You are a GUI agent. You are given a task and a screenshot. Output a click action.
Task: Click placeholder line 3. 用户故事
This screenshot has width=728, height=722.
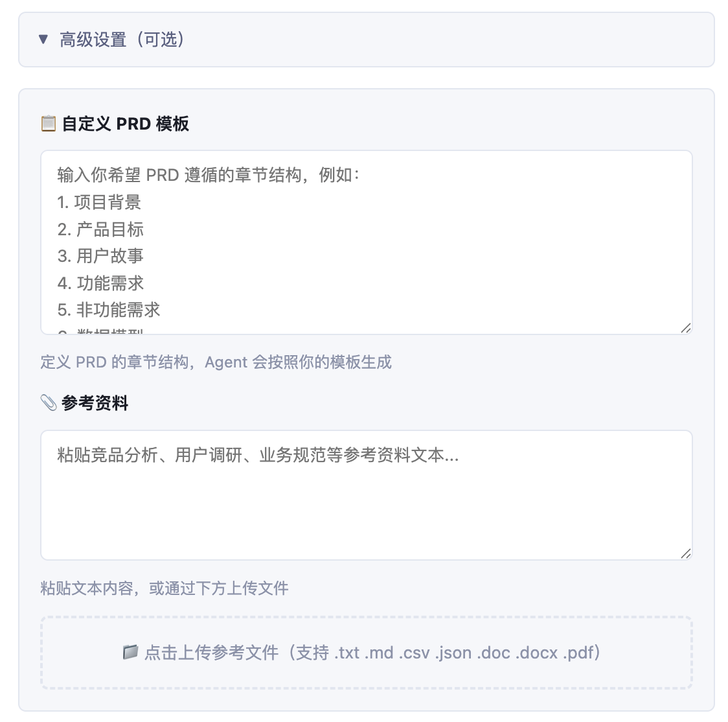[x=100, y=256]
